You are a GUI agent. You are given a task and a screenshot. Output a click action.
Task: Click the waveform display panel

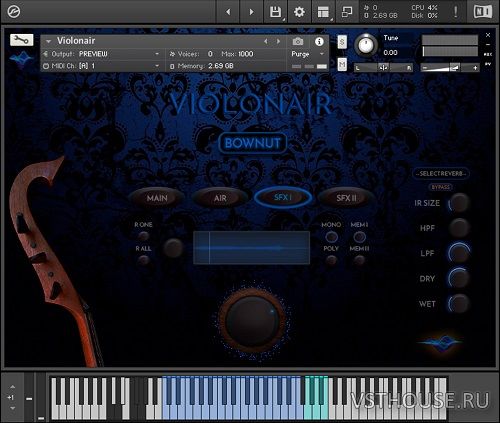251,248
